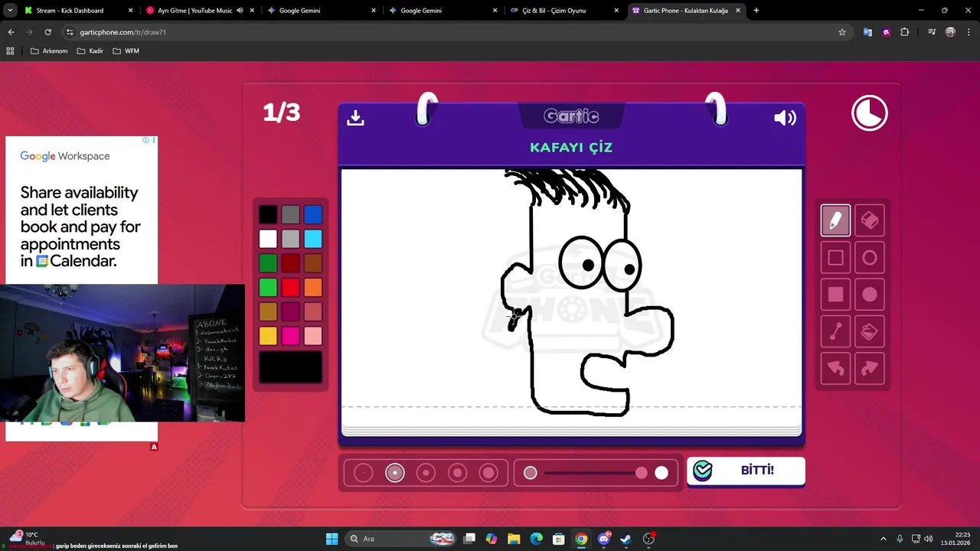
Task: Download the drawing with the download icon
Action: coord(355,117)
